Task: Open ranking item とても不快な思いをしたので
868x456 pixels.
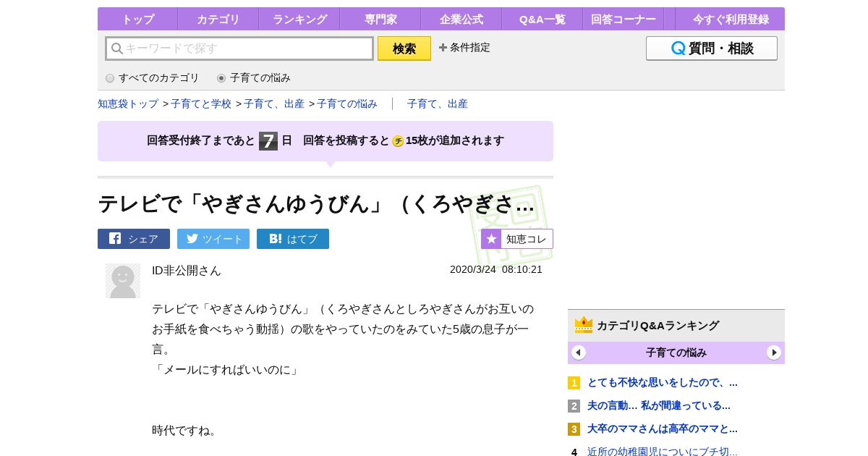Action: [663, 382]
